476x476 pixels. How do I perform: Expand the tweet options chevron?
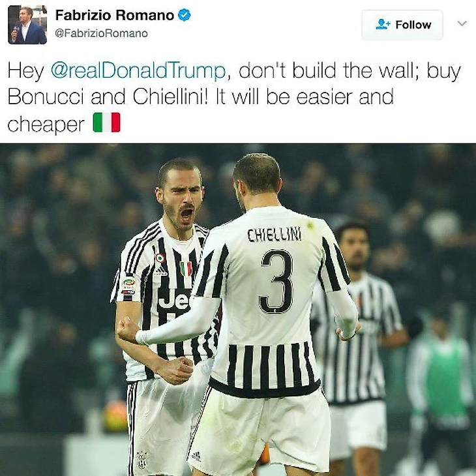(462, 23)
